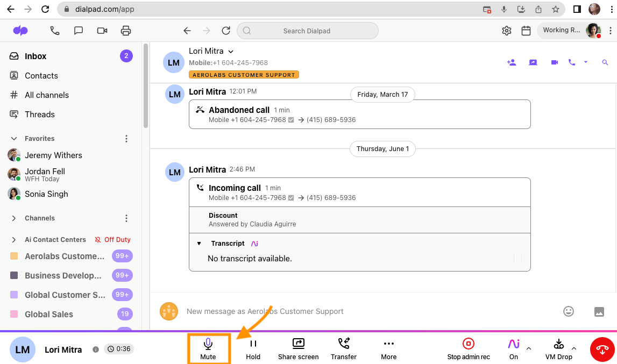Image resolution: width=617 pixels, height=364 pixels.
Task: Open the emoji picker in message box
Action: pos(568,311)
